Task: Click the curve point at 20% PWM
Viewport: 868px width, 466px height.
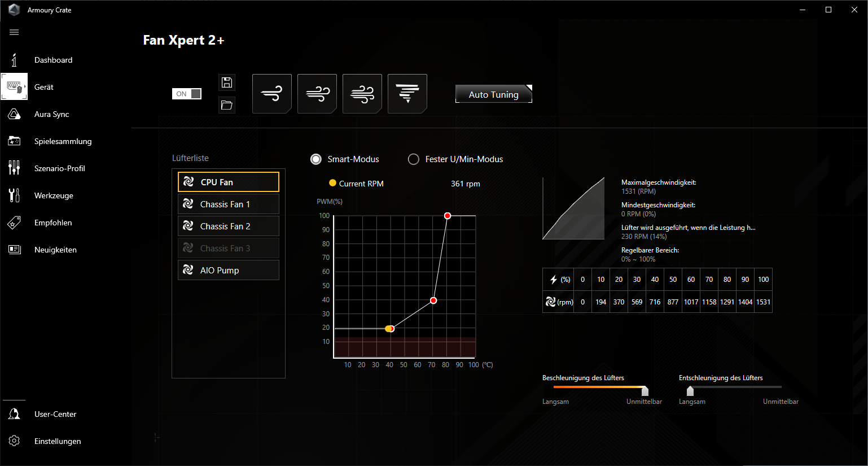Action: point(391,329)
